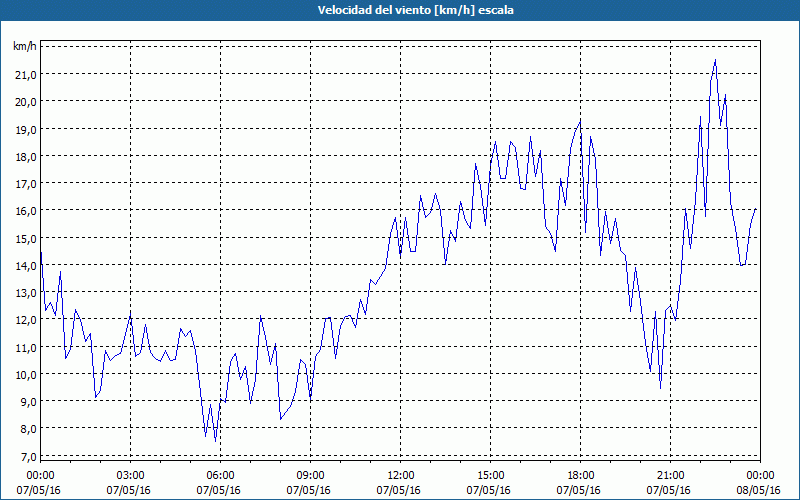Select the 8,0 y-axis label
800x500 pixels.
point(28,429)
